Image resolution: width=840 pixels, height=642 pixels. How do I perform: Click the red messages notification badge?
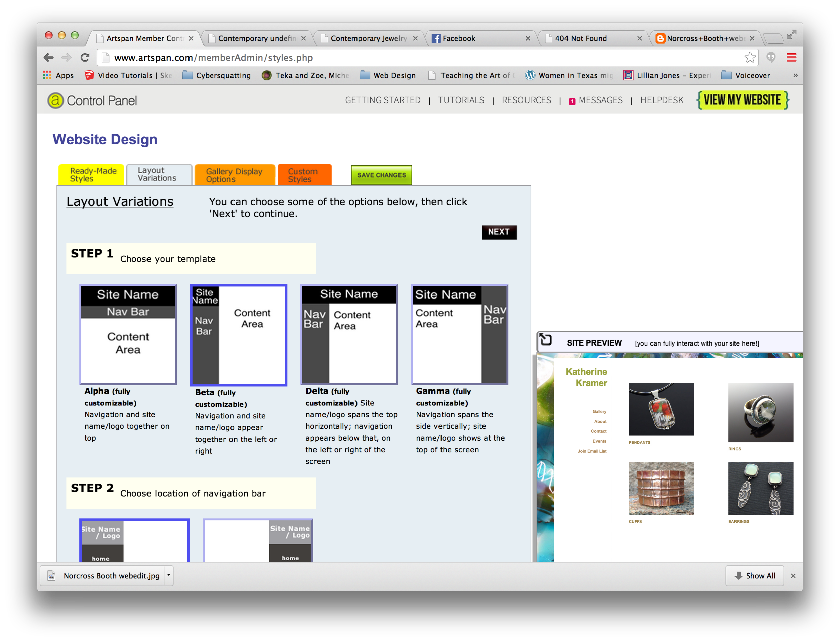pos(572,101)
